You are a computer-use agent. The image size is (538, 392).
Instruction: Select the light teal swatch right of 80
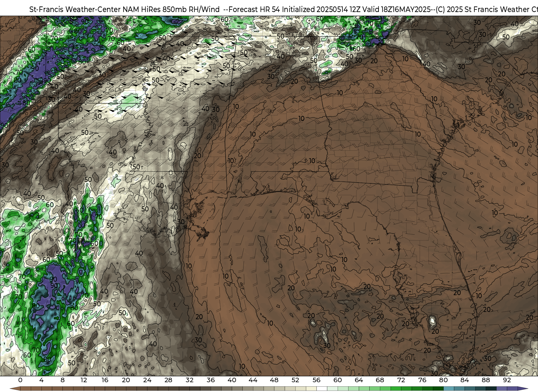pos(449,389)
